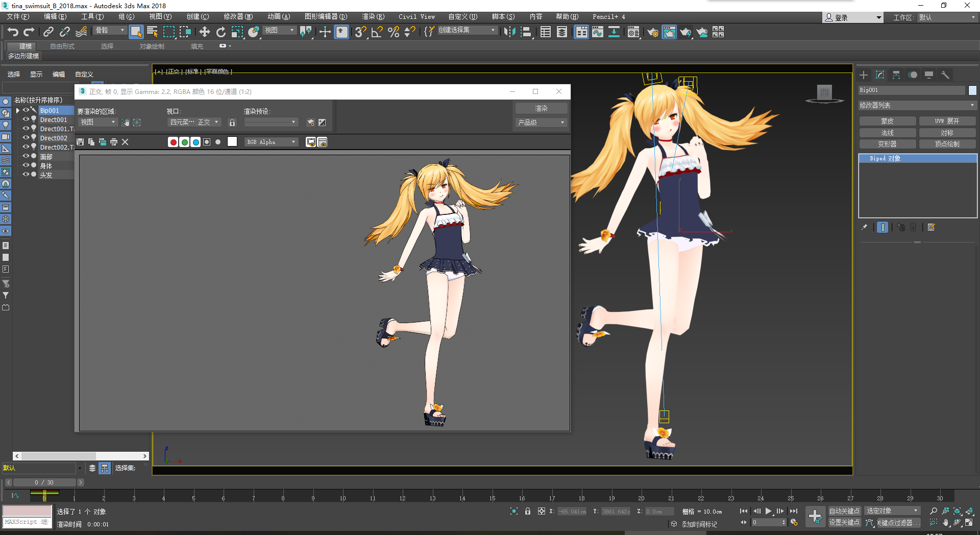Click the Unlink selection icon
This screenshot has height=535, width=980.
coord(64,32)
